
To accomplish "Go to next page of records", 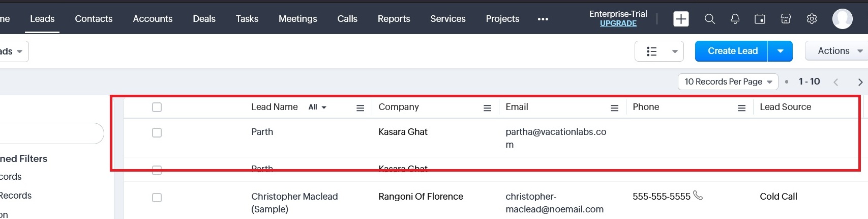I will pos(860,82).
